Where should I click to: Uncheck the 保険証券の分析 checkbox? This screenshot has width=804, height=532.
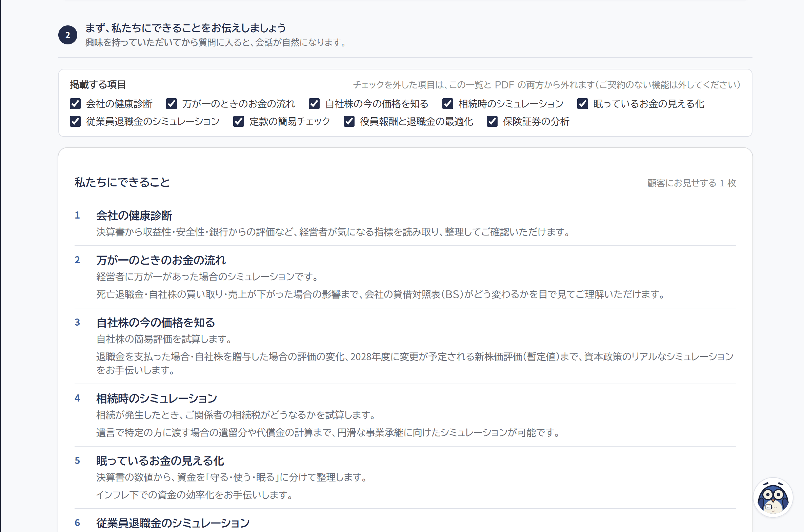[x=492, y=121]
